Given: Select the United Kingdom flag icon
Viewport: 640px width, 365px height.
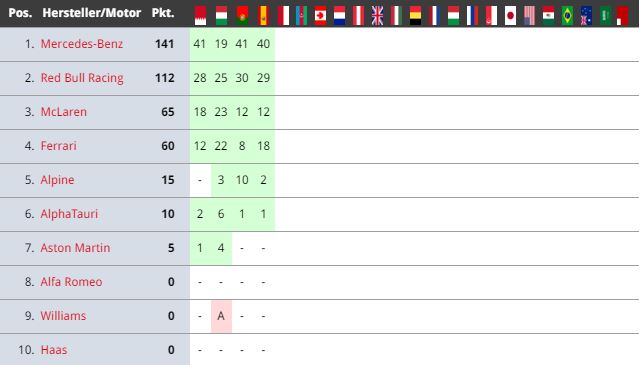Looking at the screenshot, I should pos(378,16).
